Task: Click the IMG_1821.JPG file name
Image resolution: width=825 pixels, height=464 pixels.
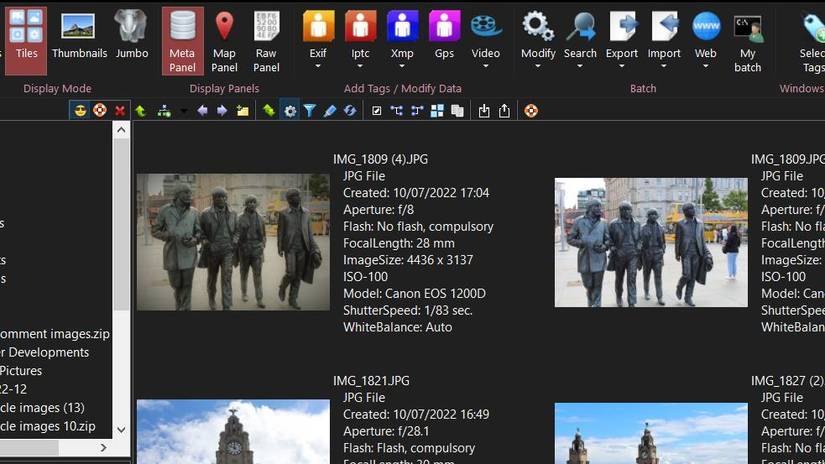Action: [371, 381]
